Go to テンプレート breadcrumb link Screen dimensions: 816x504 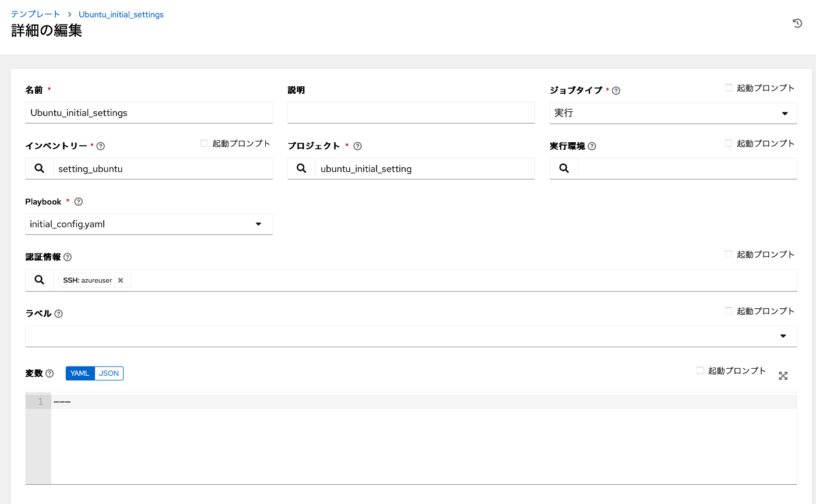tap(36, 14)
